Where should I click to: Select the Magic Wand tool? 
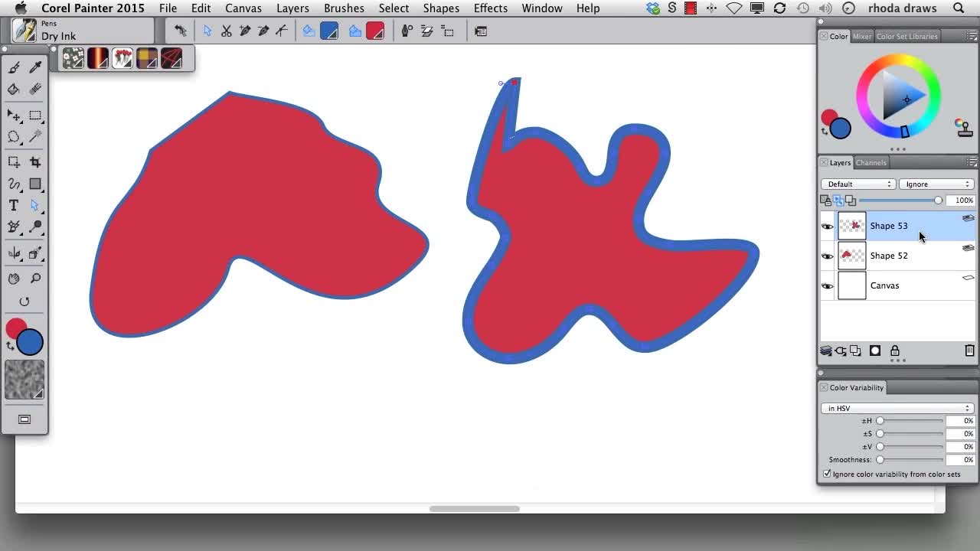tap(35, 137)
